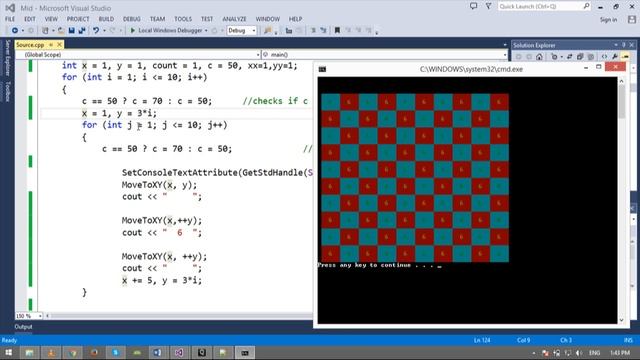Click the cmd console icon on taskbar

(x=244, y=353)
